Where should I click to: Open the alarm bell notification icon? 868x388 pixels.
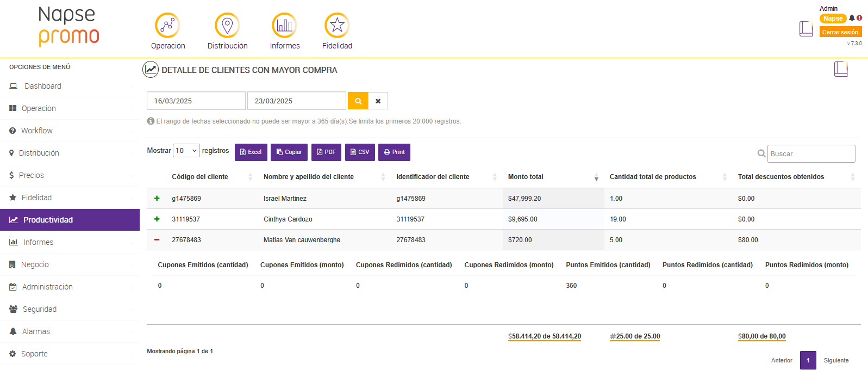click(x=852, y=18)
